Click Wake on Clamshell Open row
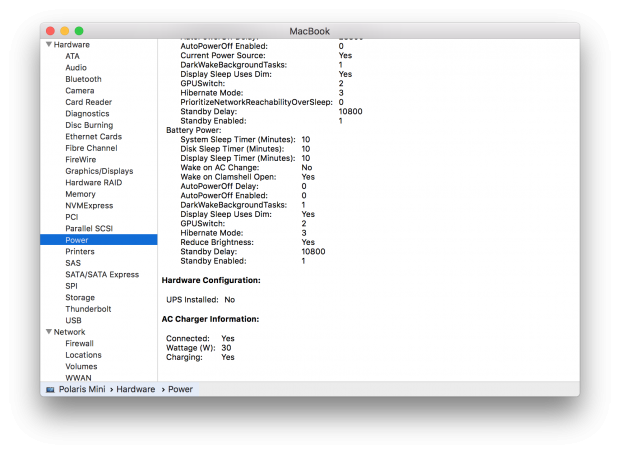 (x=248, y=177)
